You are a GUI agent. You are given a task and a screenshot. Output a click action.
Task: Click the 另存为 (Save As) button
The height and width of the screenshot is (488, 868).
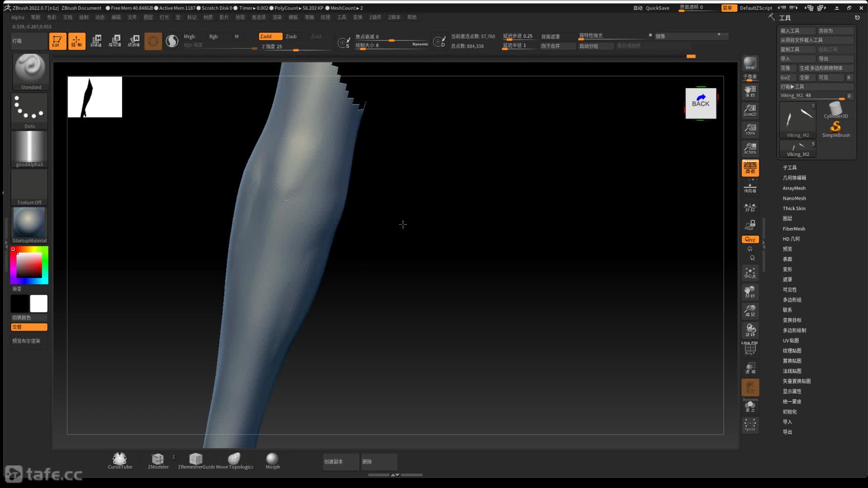[835, 31]
